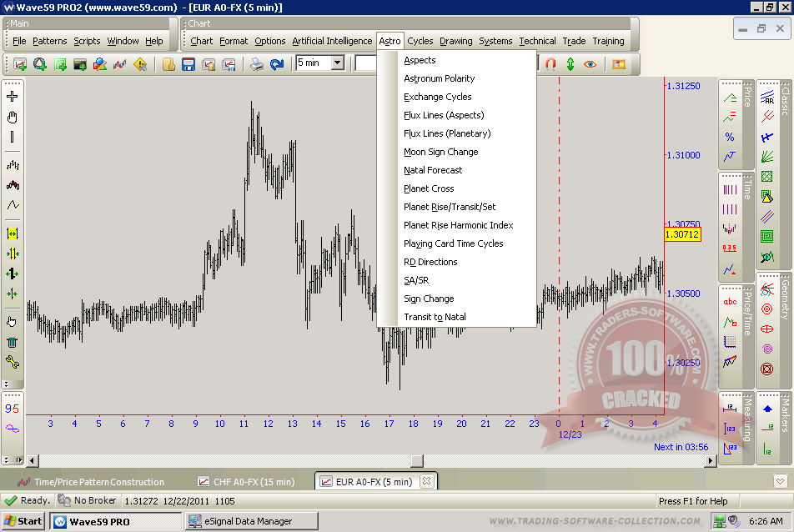
Task: Click the trash can delete tool
Action: click(13, 342)
